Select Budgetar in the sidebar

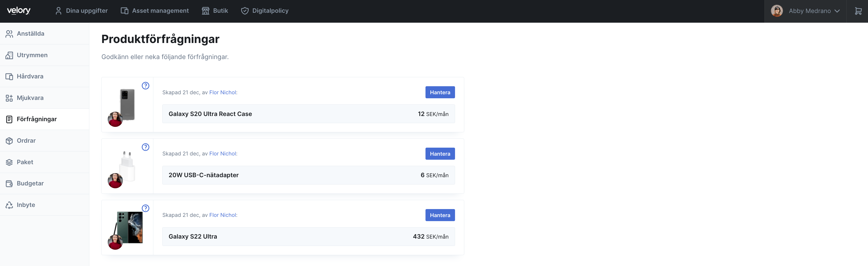(44, 183)
